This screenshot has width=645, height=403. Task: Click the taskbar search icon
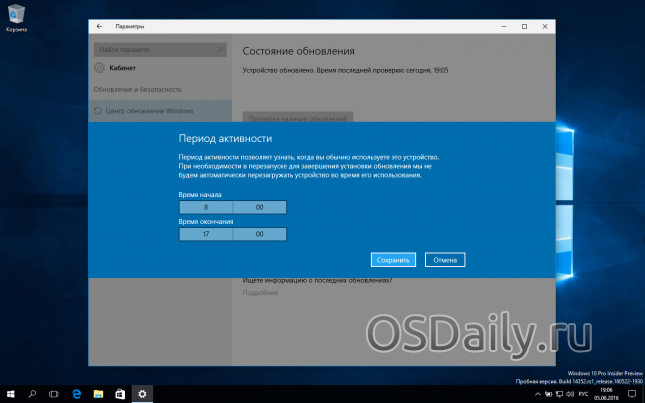click(33, 393)
